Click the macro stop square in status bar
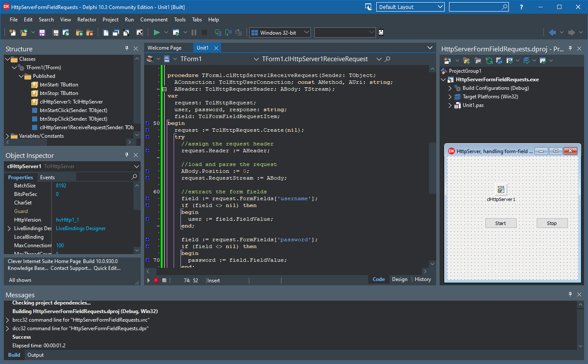 pyautogui.click(x=164, y=280)
